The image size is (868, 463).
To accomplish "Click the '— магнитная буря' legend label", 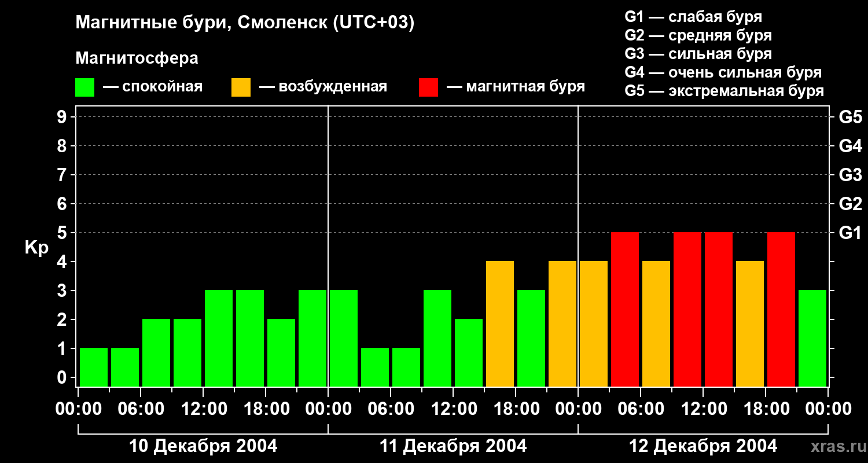I will tap(516, 87).
